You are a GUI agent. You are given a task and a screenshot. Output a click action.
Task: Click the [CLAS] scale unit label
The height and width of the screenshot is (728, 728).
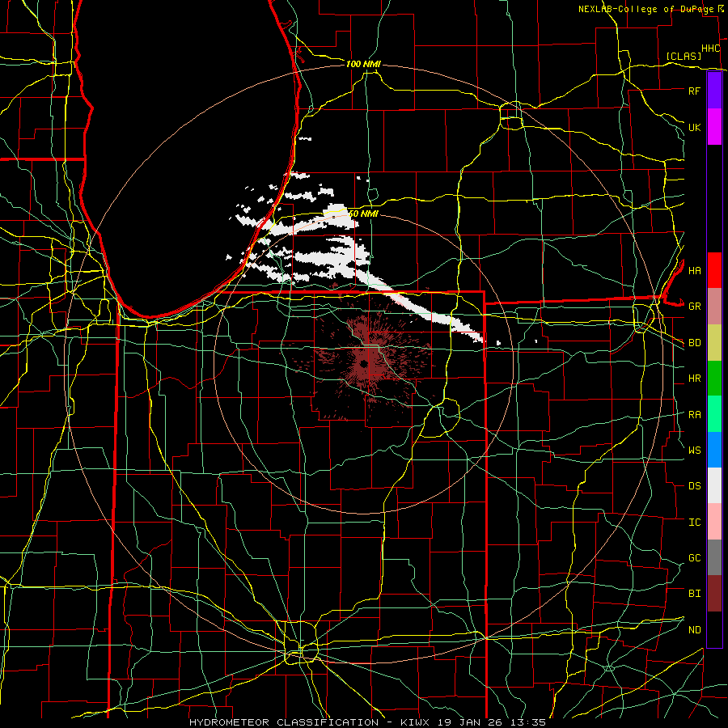pos(684,56)
